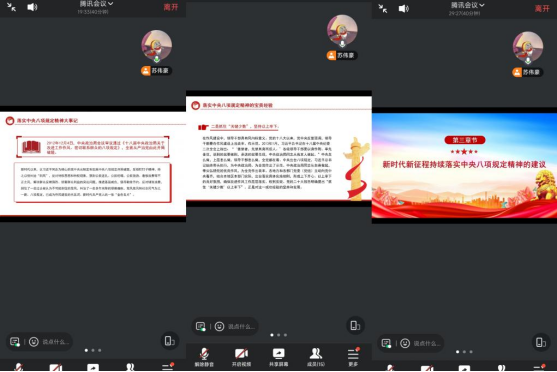Tap 苏伟豪 name tag in left screenshot
Viewport: 557px width, 372px height.
tap(156, 71)
